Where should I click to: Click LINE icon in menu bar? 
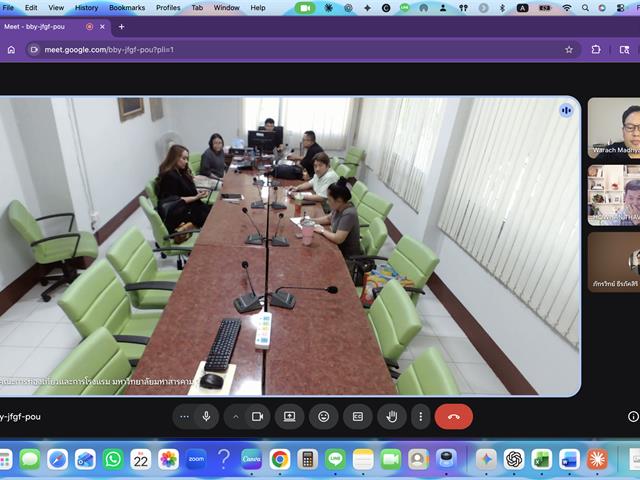pos(404,8)
